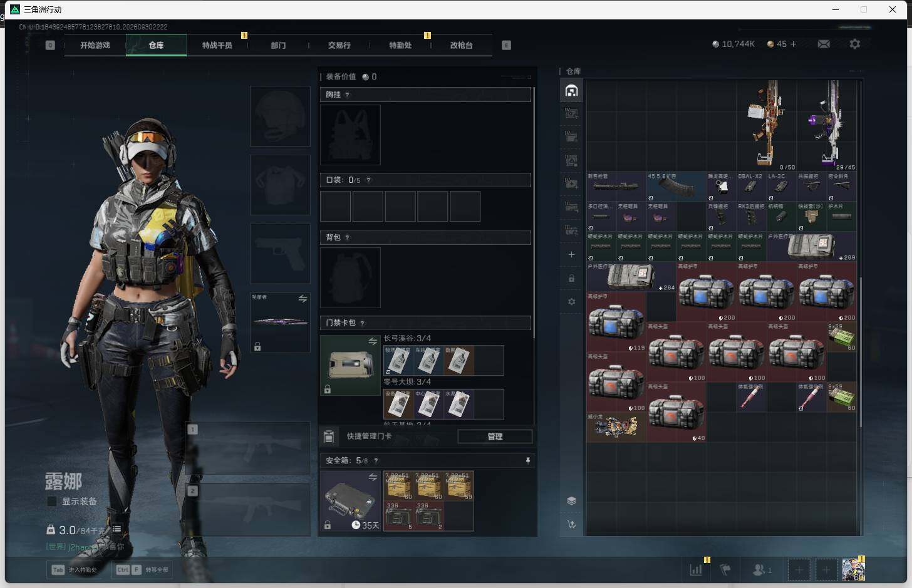Open warehouse sidebar gear settings
The height and width of the screenshot is (588, 912).
(x=571, y=301)
